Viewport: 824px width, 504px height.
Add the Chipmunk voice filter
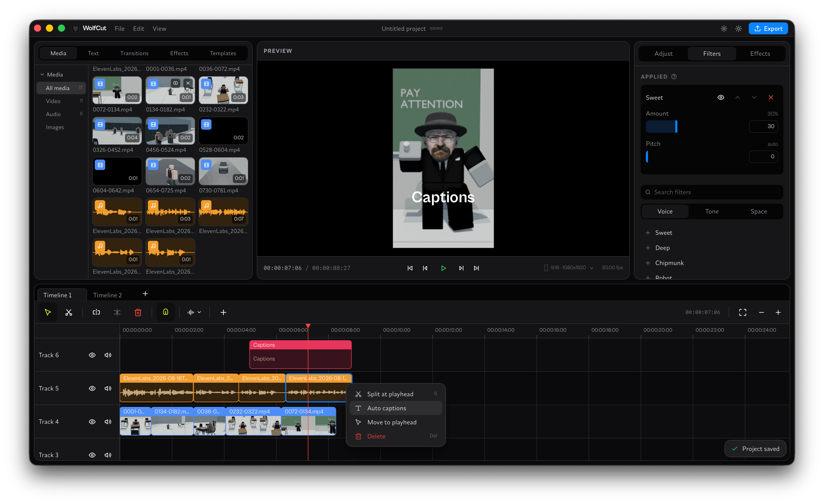tap(665, 263)
